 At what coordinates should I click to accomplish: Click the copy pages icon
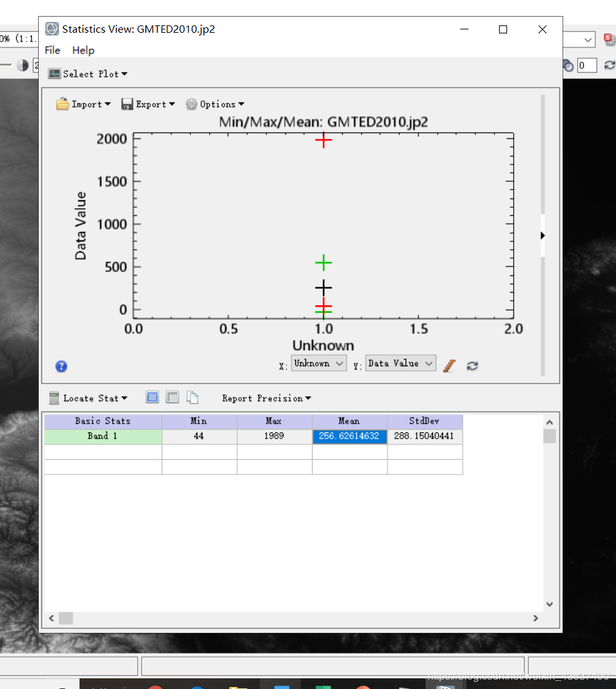[192, 398]
